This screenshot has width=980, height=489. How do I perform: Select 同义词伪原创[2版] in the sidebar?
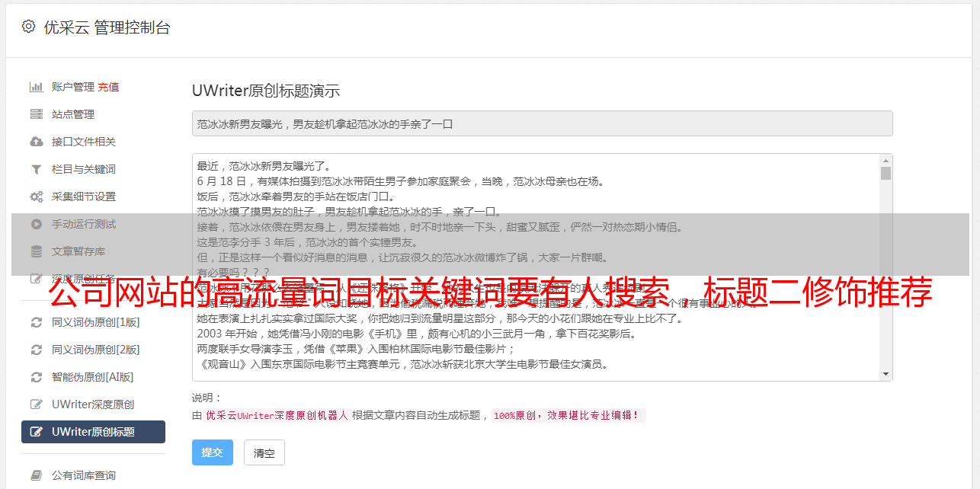point(95,350)
